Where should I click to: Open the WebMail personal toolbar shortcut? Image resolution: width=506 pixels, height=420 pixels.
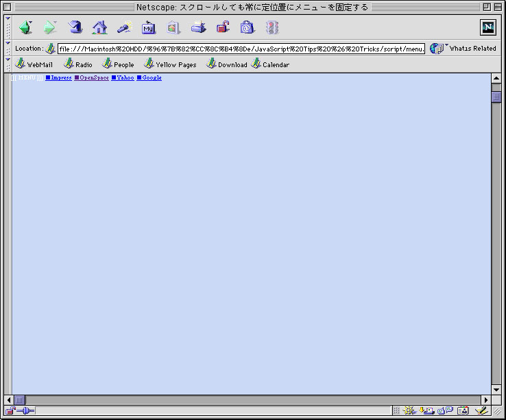pyautogui.click(x=34, y=64)
